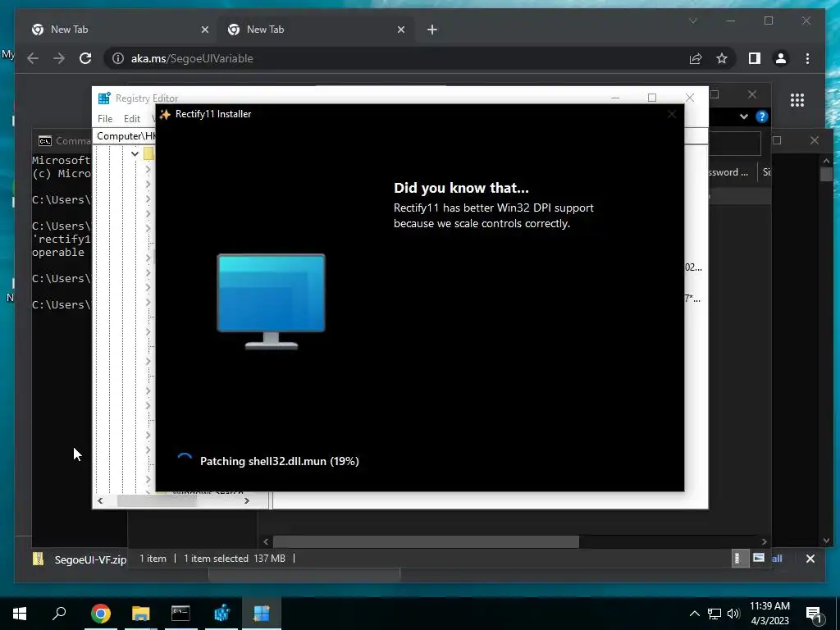The height and width of the screenshot is (630, 840).
Task: Expand the ribbon chevron next to help
Action: pyautogui.click(x=743, y=116)
